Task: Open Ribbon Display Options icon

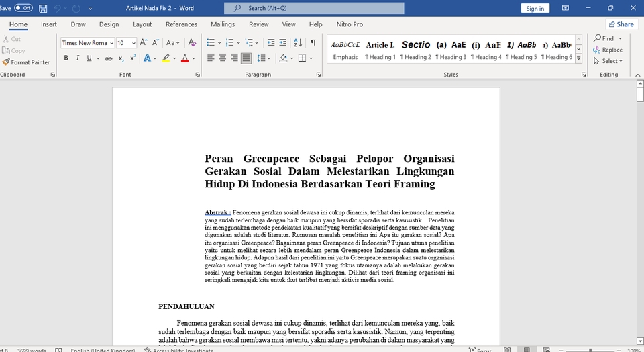Action: pyautogui.click(x=566, y=8)
